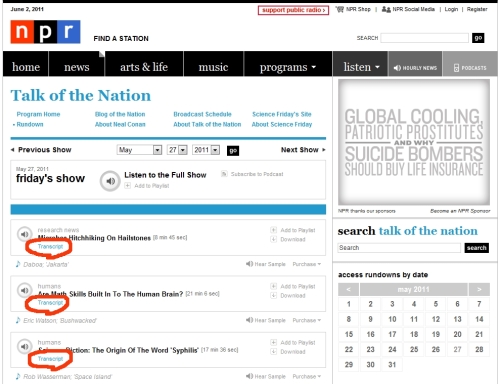Open Transcript for Math Skills story
Viewport: 500px width, 384px height.
pyautogui.click(x=50, y=302)
